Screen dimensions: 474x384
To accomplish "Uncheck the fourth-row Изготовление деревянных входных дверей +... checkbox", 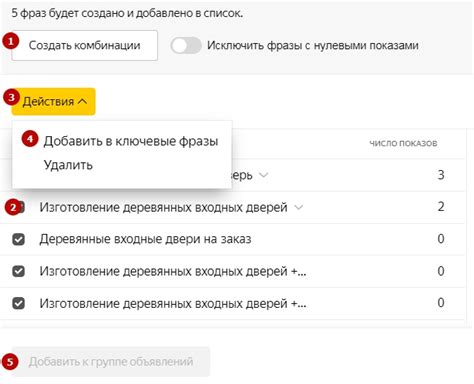I will [x=18, y=271].
